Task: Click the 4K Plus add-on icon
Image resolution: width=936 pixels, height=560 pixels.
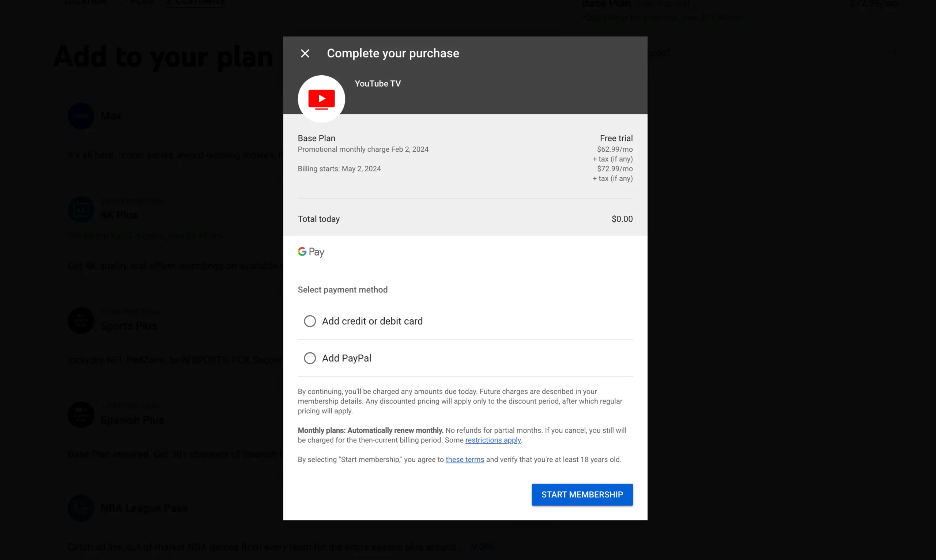Action: pyautogui.click(x=81, y=209)
